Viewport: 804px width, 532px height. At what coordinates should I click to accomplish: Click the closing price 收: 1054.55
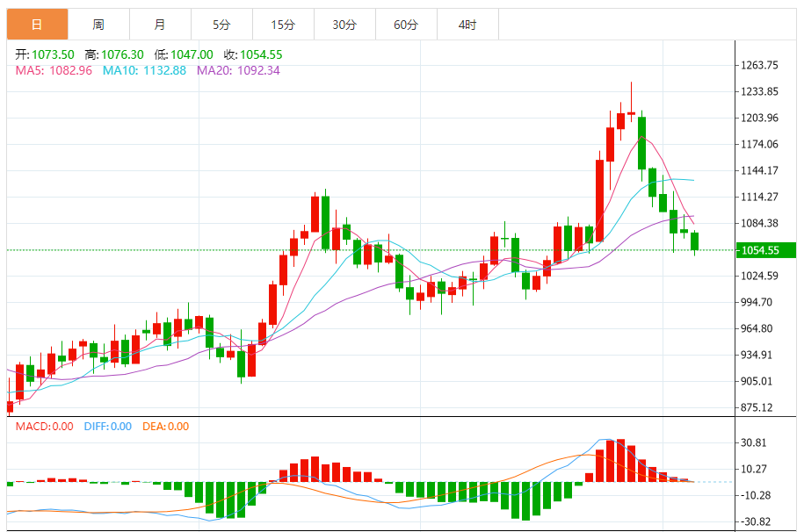pyautogui.click(x=253, y=54)
